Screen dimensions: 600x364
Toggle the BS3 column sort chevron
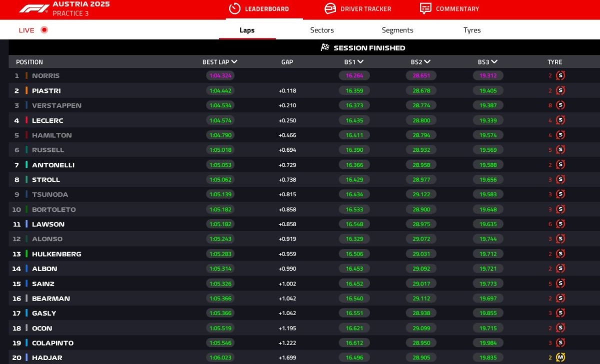(x=494, y=62)
